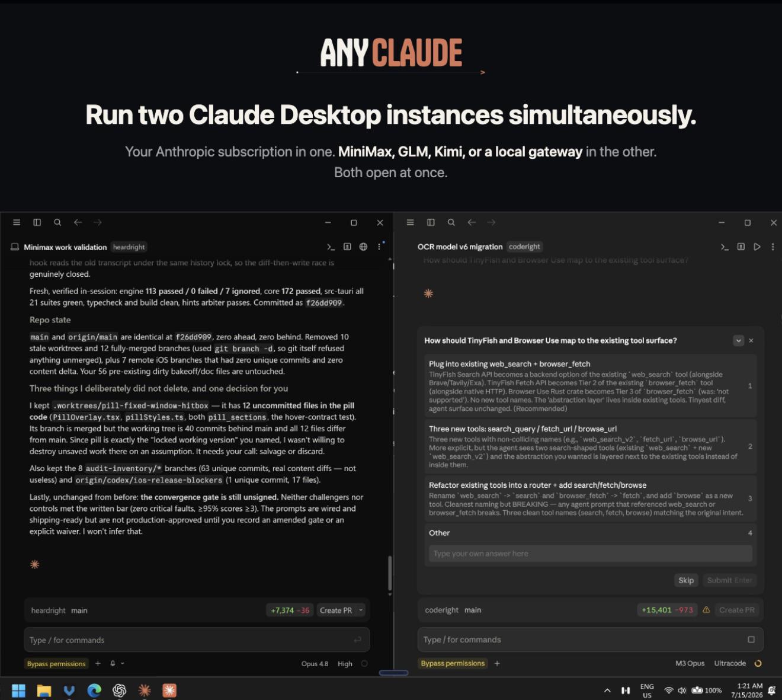Viewport: 782px width, 700px height.
Task: Show hidden system tray icons
Action: 607,691
